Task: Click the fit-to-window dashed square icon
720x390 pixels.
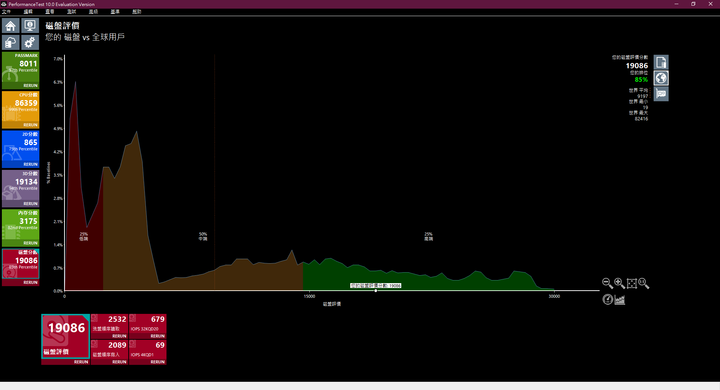Action: 631,283
